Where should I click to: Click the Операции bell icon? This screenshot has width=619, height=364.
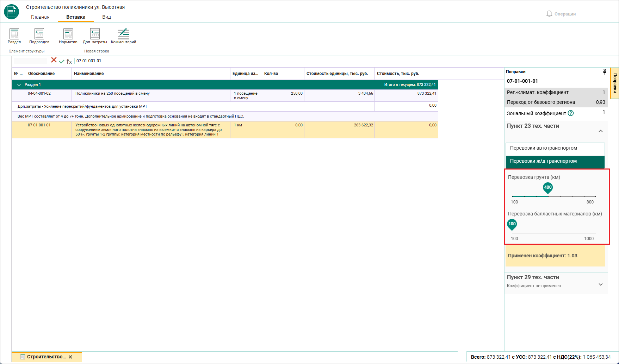[x=549, y=14]
